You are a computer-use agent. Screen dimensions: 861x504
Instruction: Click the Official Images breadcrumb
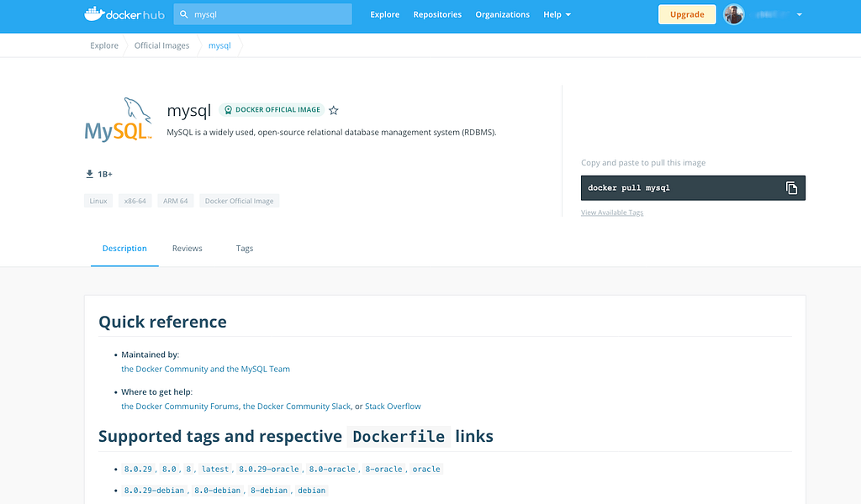pos(162,45)
